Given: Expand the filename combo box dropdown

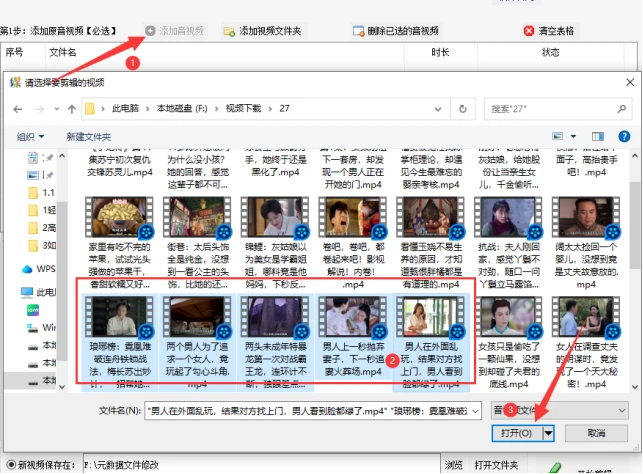Looking at the screenshot, I should click(476, 410).
